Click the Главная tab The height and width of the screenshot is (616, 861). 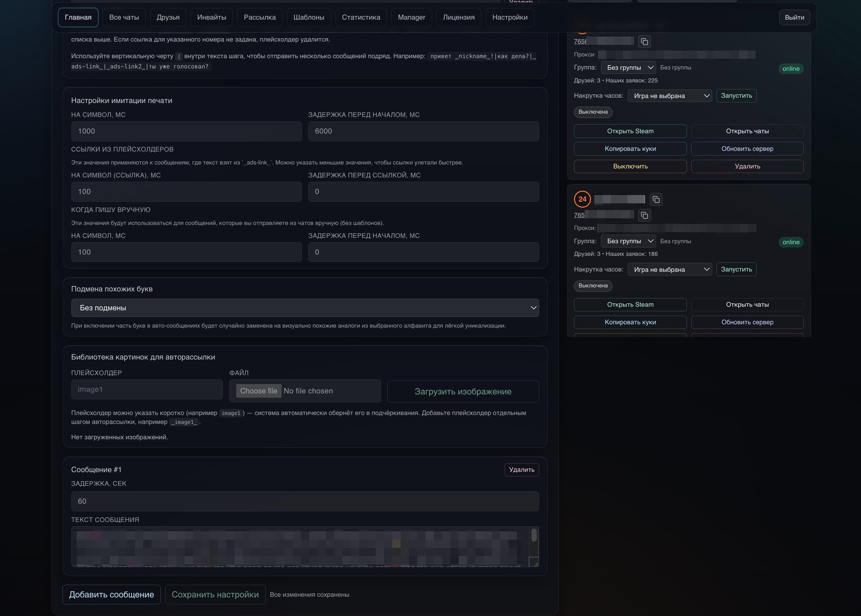coord(78,18)
